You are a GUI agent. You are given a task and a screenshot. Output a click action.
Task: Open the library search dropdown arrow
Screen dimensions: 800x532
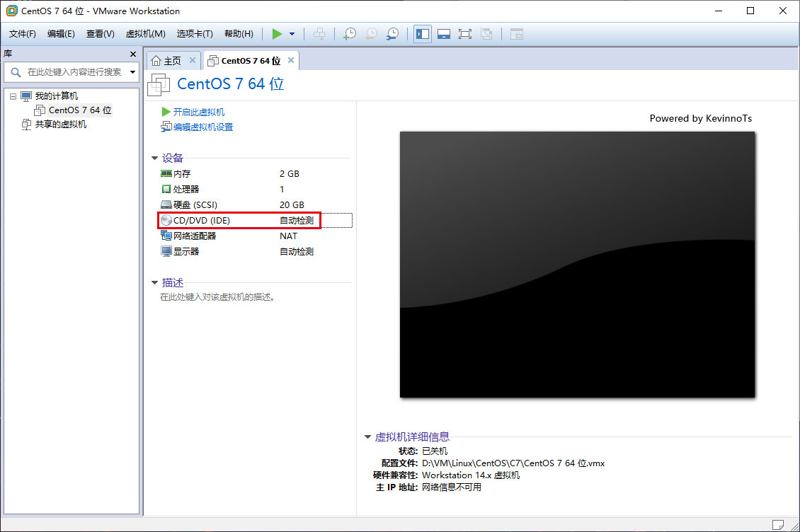point(132,72)
